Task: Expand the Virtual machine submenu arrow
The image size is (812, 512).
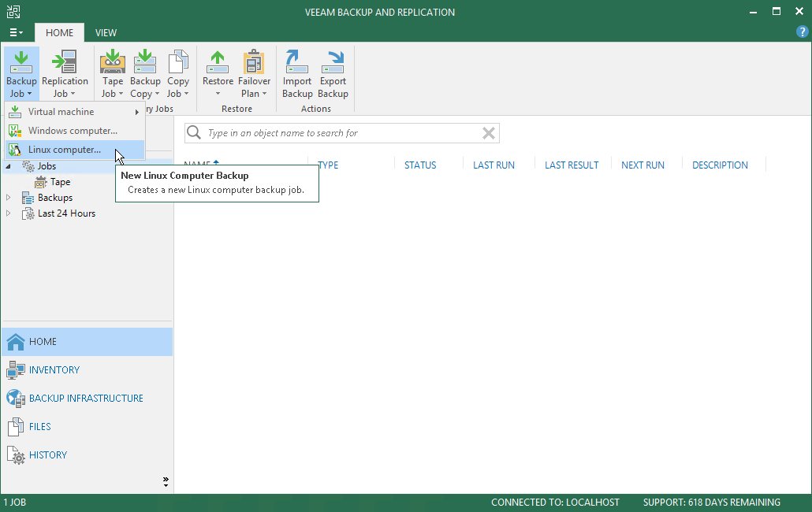Action: tap(137, 112)
